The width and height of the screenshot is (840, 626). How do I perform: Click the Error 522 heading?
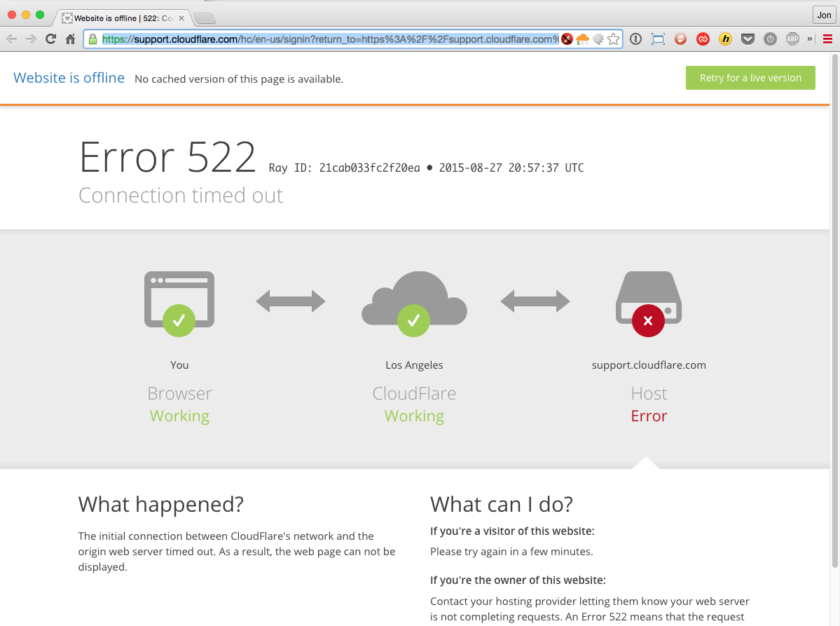tap(167, 158)
